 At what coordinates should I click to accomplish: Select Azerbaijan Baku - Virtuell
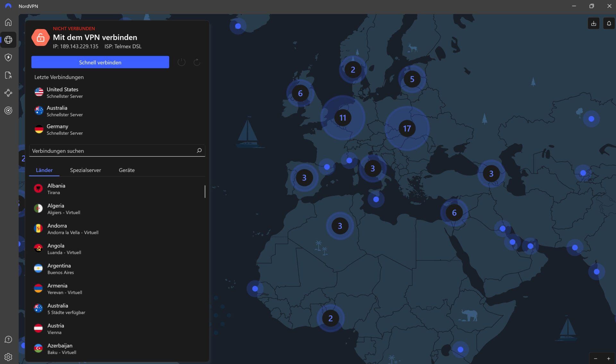[x=117, y=349]
